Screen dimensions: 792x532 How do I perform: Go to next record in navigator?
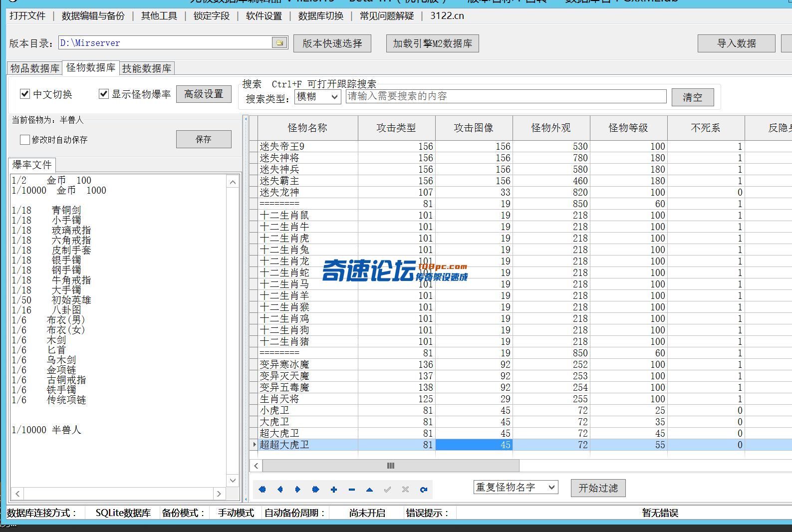point(298,490)
